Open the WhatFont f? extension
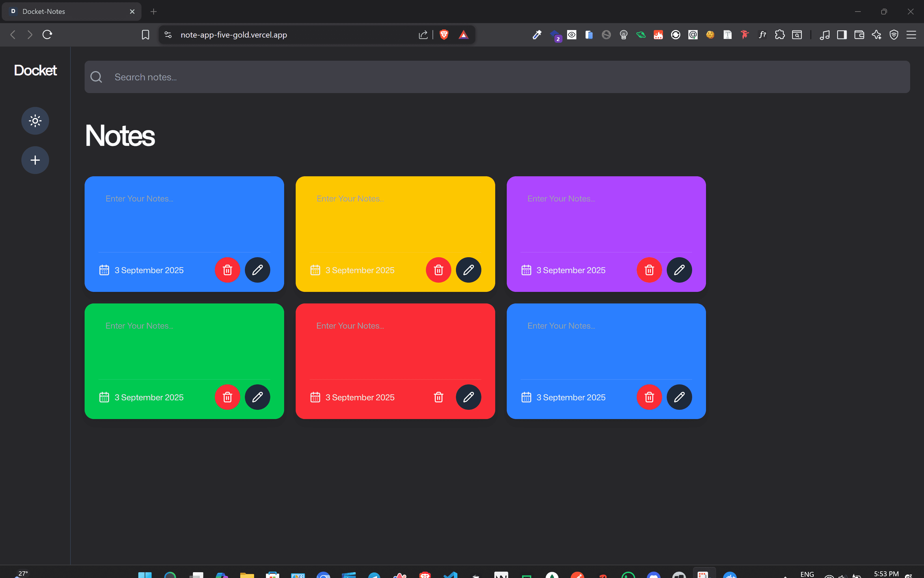 tap(762, 35)
